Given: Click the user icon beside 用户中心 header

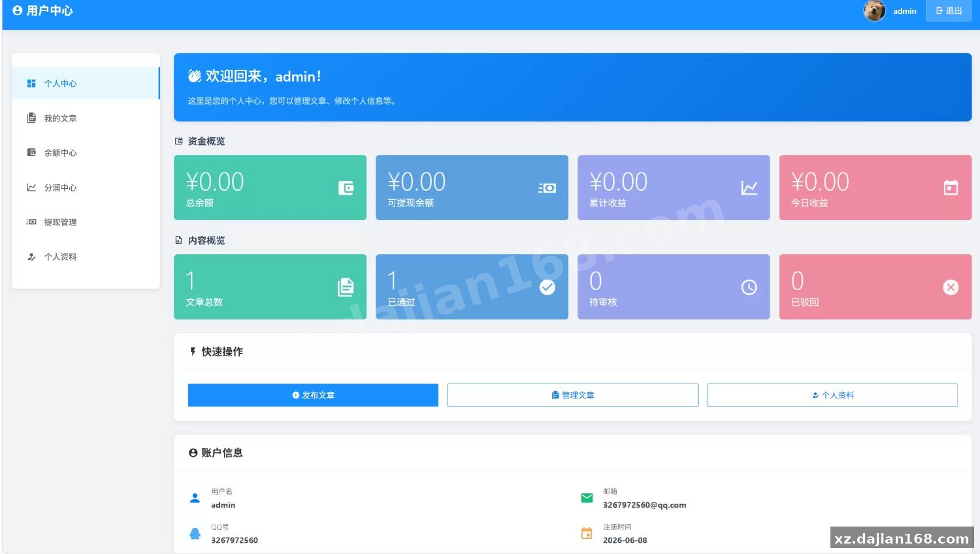Looking at the screenshot, I should tap(18, 10).
